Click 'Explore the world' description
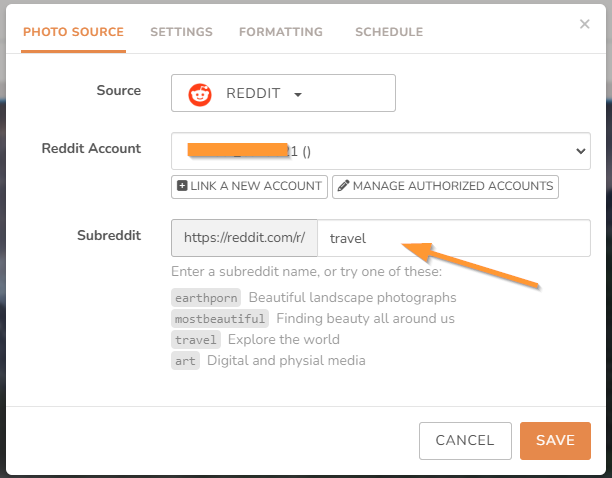The height and width of the screenshot is (478, 612). pos(284,339)
